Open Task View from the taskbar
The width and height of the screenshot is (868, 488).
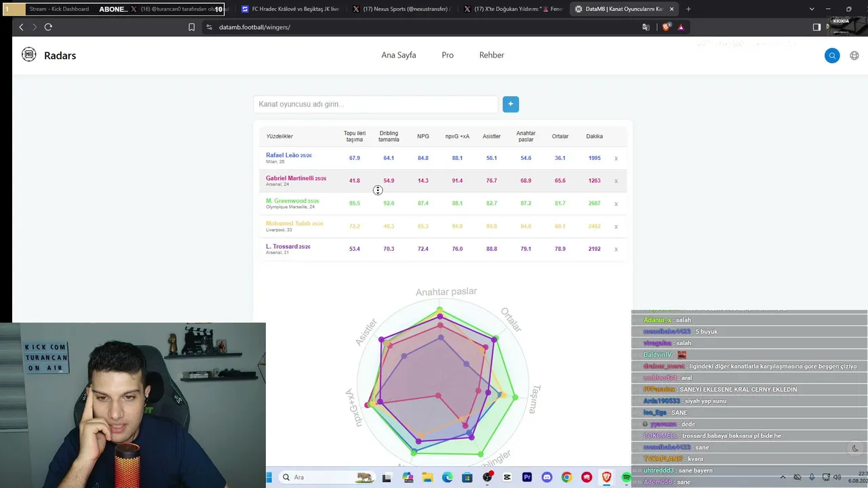click(387, 477)
